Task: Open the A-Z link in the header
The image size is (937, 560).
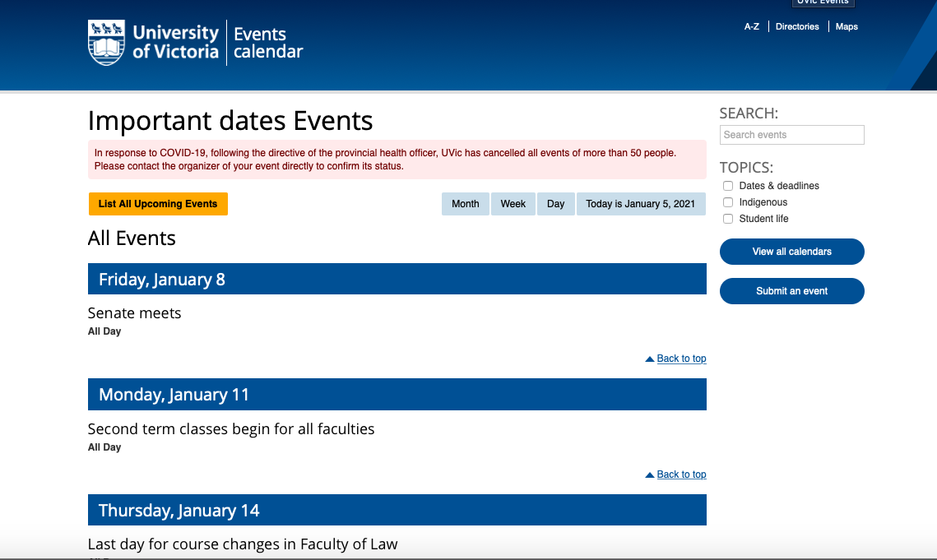Action: coord(752,26)
